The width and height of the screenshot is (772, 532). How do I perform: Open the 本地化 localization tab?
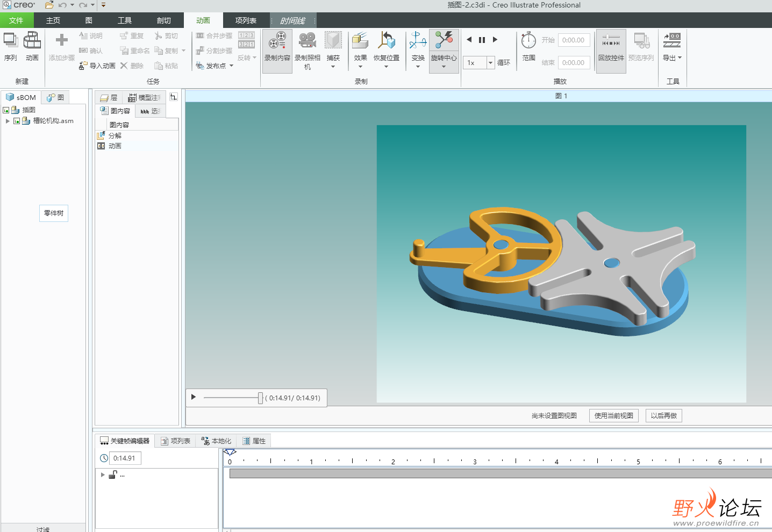216,441
